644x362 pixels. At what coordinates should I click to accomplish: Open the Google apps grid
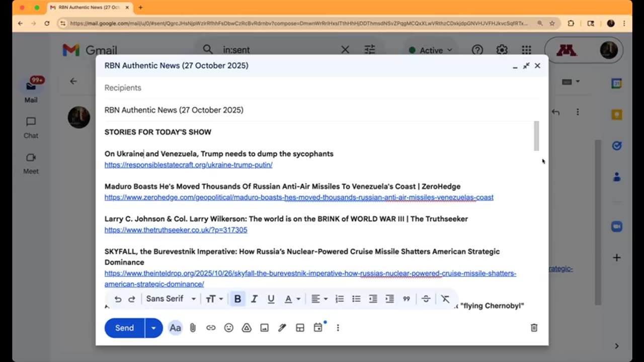tap(526, 50)
